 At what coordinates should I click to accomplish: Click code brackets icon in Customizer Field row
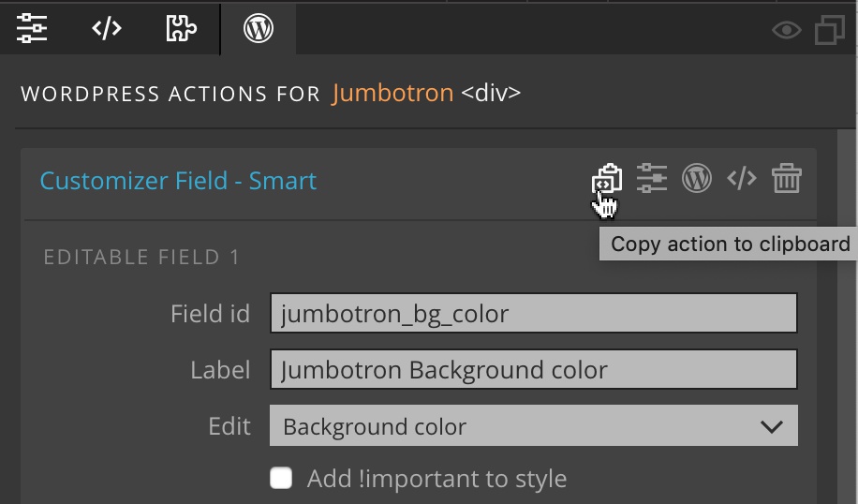coord(741,178)
